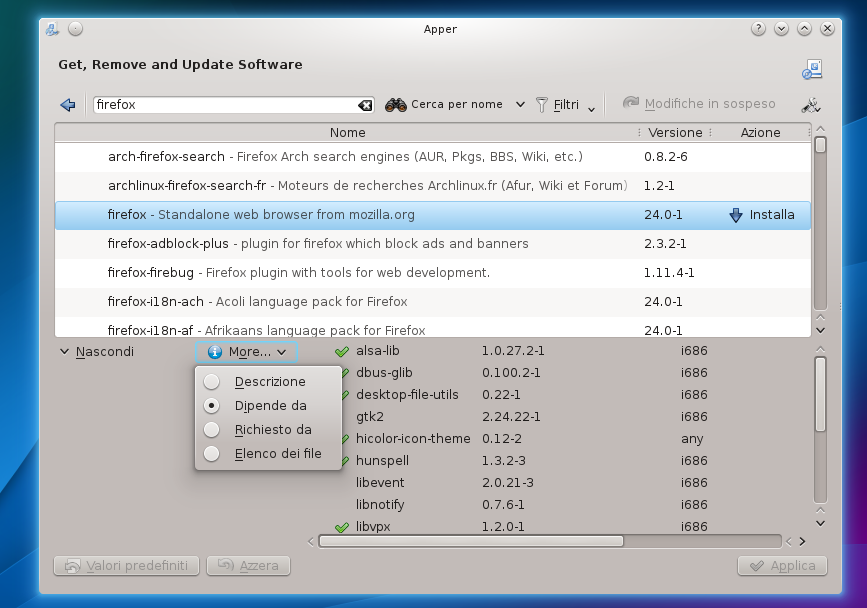Click the libnotify dependency entry
This screenshot has height=608, width=867.
pyautogui.click(x=380, y=505)
